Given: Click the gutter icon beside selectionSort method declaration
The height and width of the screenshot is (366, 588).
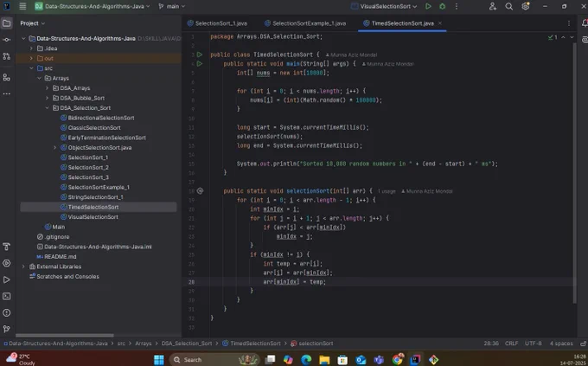Looking at the screenshot, I should pyautogui.click(x=201, y=191).
